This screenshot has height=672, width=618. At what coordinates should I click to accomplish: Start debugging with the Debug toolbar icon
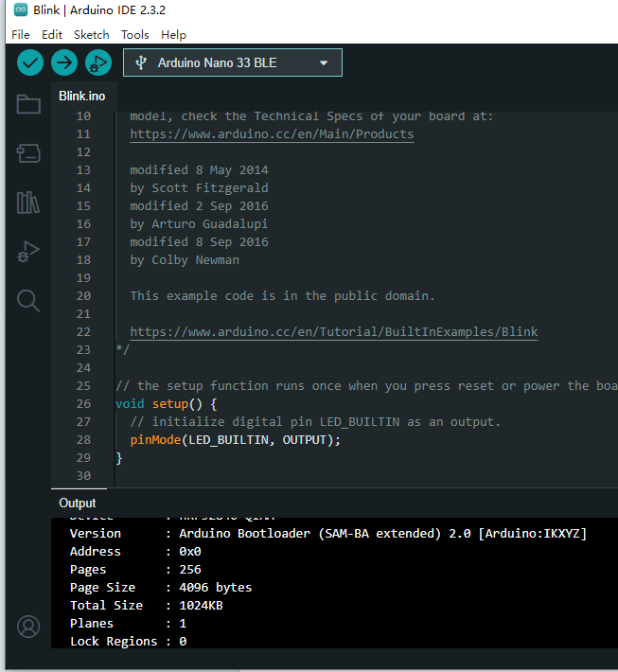pos(97,62)
